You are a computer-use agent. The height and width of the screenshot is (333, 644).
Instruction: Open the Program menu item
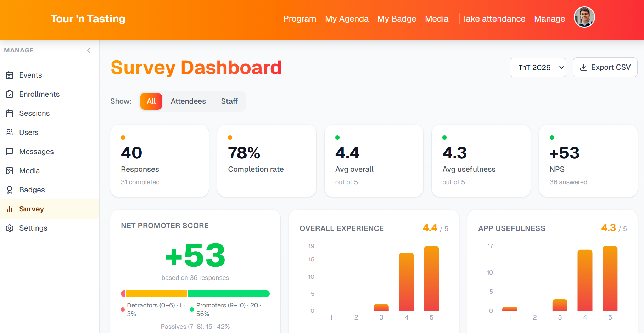(x=299, y=19)
